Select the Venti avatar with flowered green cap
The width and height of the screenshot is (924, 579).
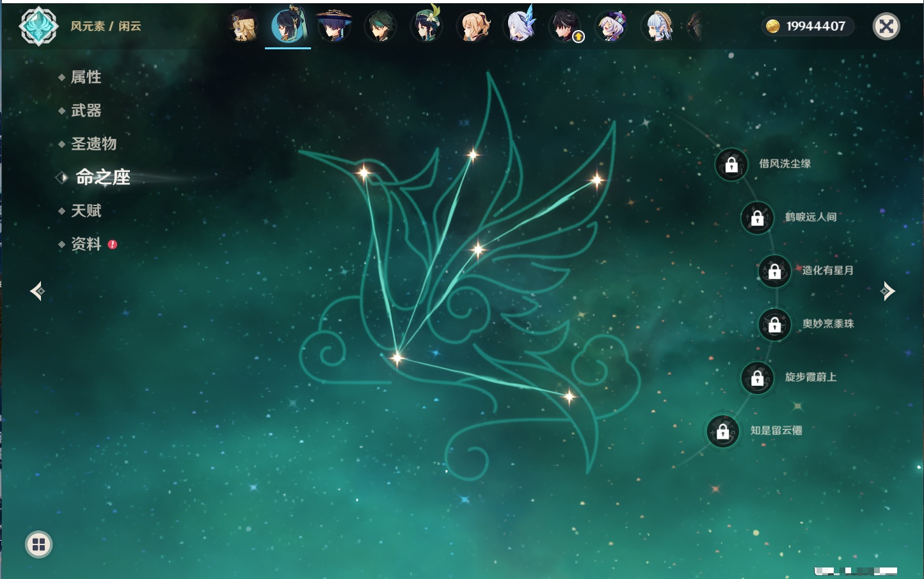pyautogui.click(x=426, y=25)
